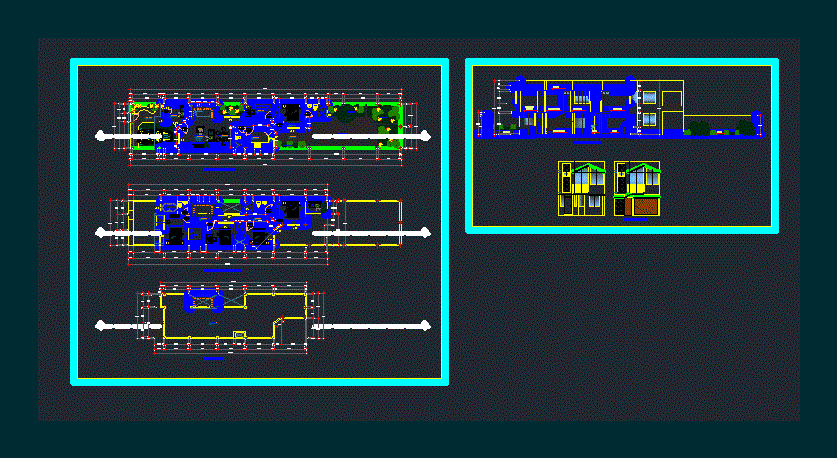
Task: Click right section arrow of ground floor plan
Action: coord(426,136)
